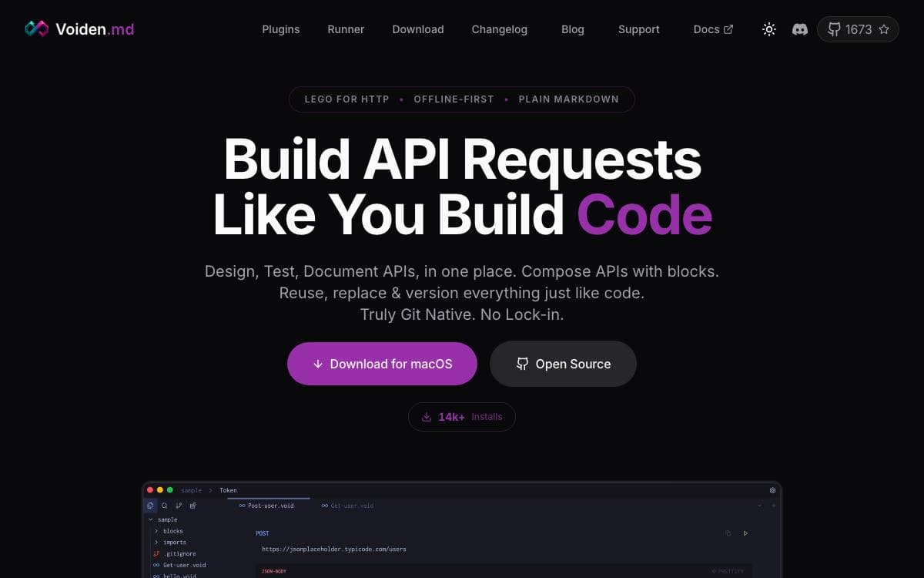Click the PLAIN MARKDOWN tagline text
Viewport: 924px width, 578px height.
pyautogui.click(x=569, y=99)
